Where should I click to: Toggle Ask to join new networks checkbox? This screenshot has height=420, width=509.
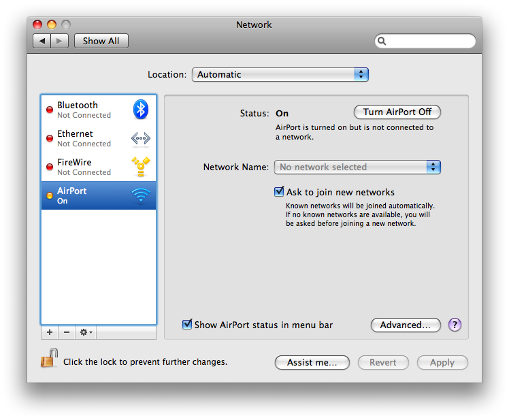click(x=279, y=192)
